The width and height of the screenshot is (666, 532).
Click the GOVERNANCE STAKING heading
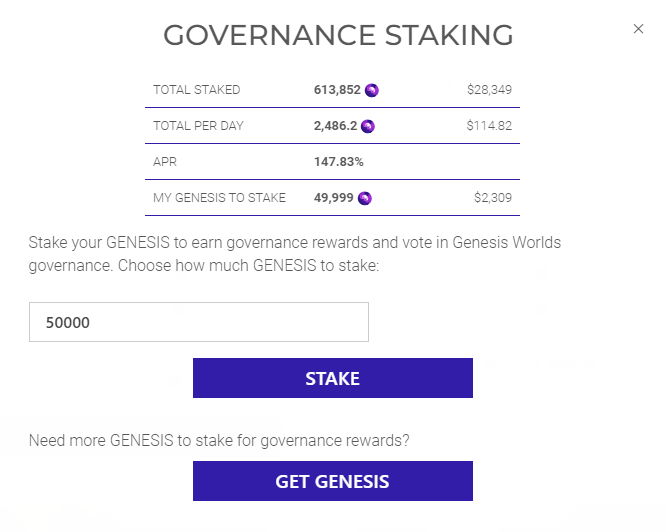(338, 35)
